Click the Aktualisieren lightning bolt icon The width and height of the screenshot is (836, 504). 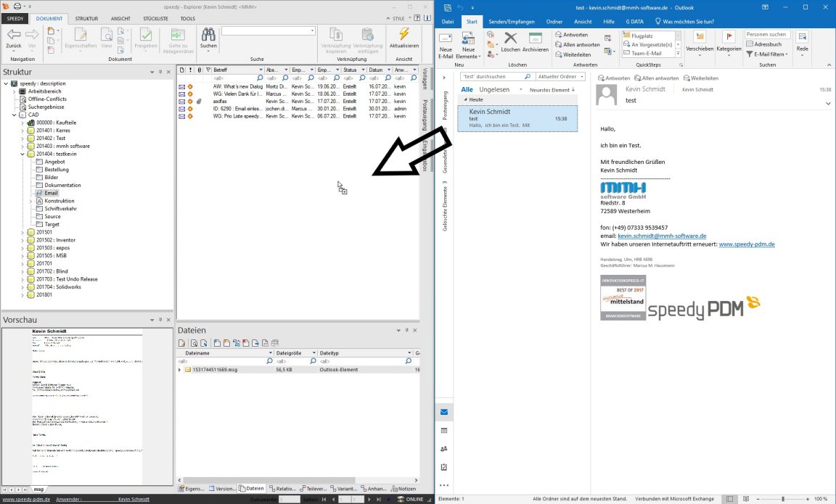(404, 35)
